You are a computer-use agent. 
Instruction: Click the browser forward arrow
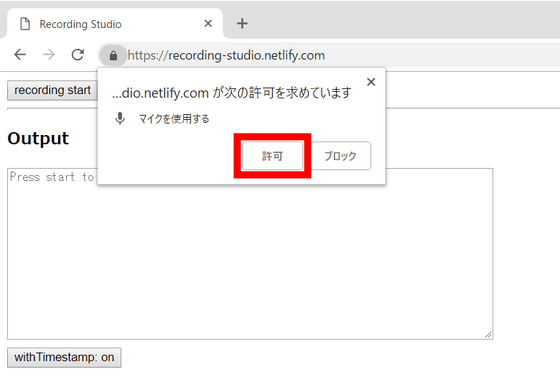(49, 55)
